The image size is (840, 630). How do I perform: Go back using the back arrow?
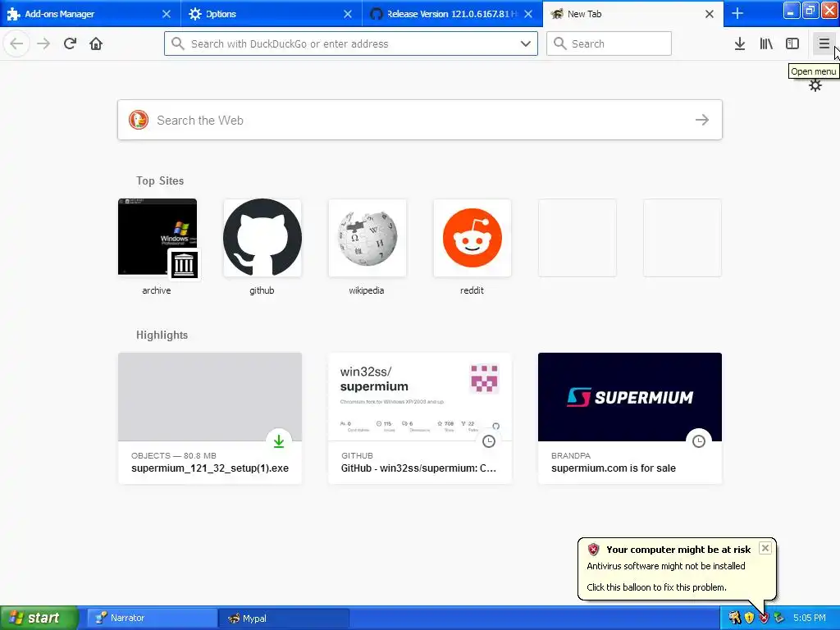click(16, 43)
